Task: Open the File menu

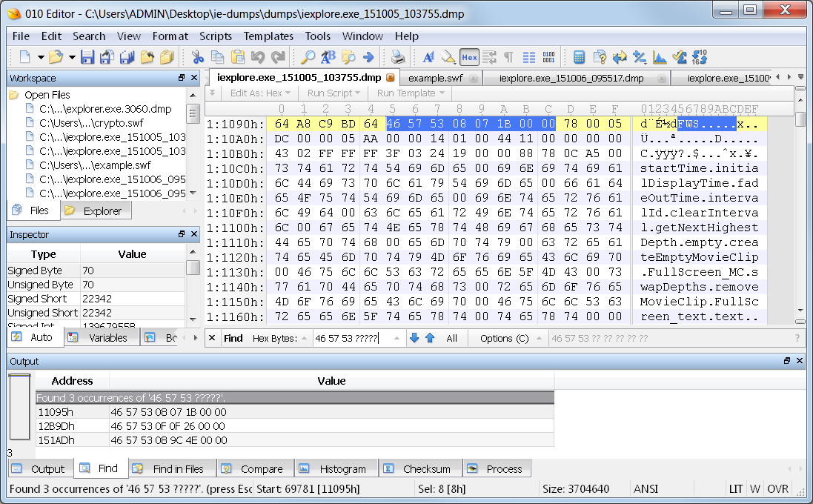Action: (x=21, y=36)
